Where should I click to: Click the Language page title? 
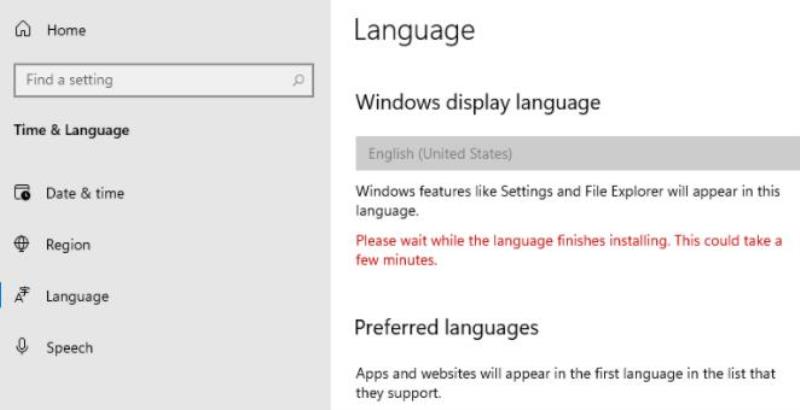(414, 31)
